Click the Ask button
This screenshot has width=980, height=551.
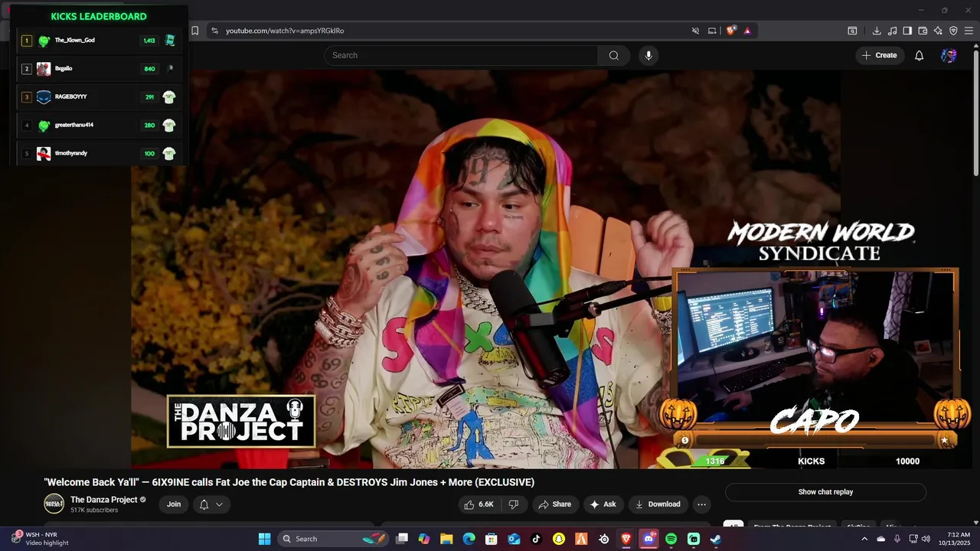coord(603,504)
